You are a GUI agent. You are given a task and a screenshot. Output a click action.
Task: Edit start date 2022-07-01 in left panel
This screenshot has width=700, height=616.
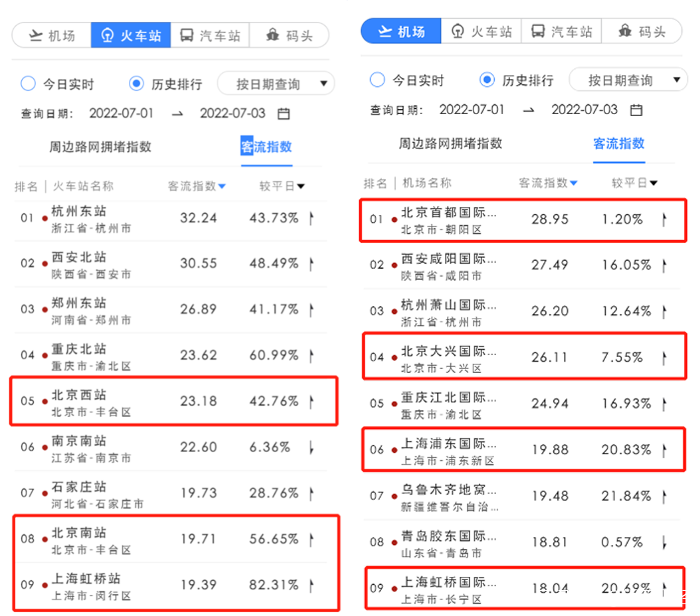pyautogui.click(x=121, y=114)
